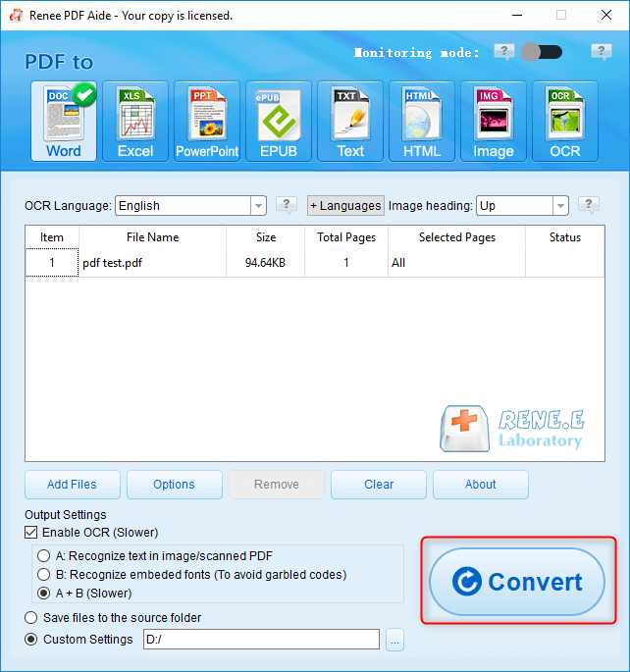Select option B: Recognize embedded fonts

(x=44, y=575)
